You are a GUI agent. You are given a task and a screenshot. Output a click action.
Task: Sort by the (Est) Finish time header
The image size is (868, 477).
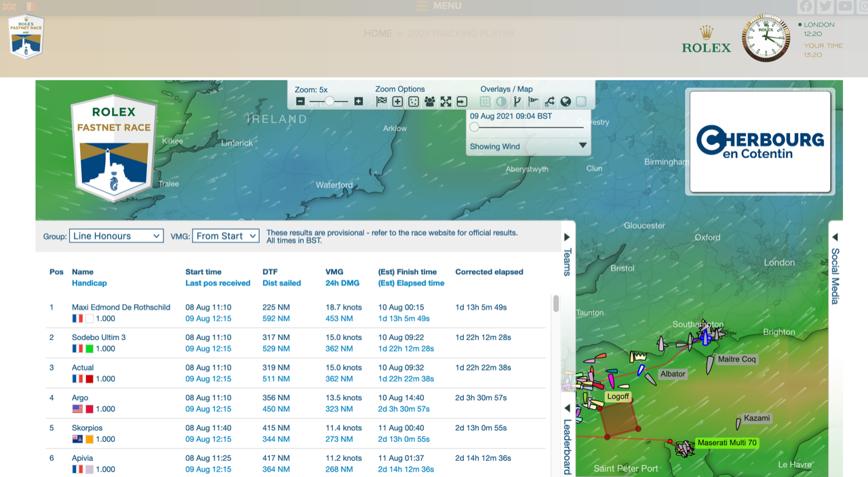(408, 271)
